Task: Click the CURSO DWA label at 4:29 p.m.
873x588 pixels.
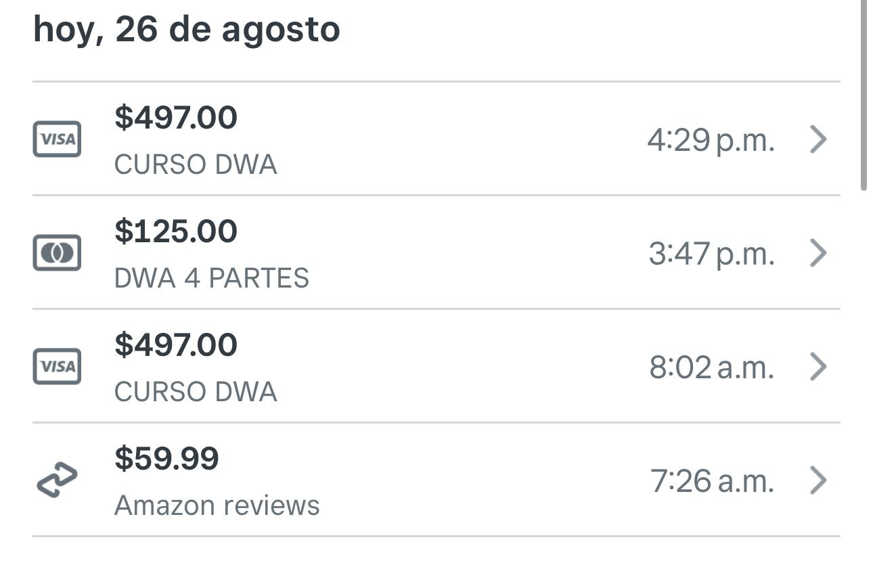Action: (x=196, y=164)
